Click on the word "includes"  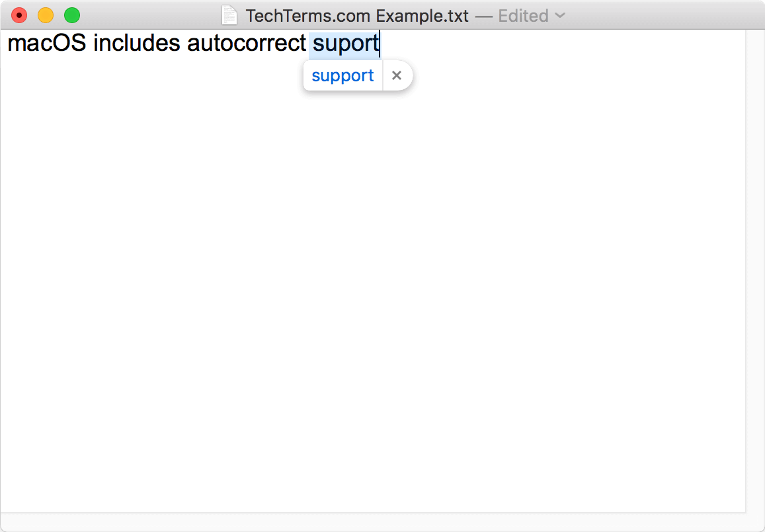(x=137, y=43)
